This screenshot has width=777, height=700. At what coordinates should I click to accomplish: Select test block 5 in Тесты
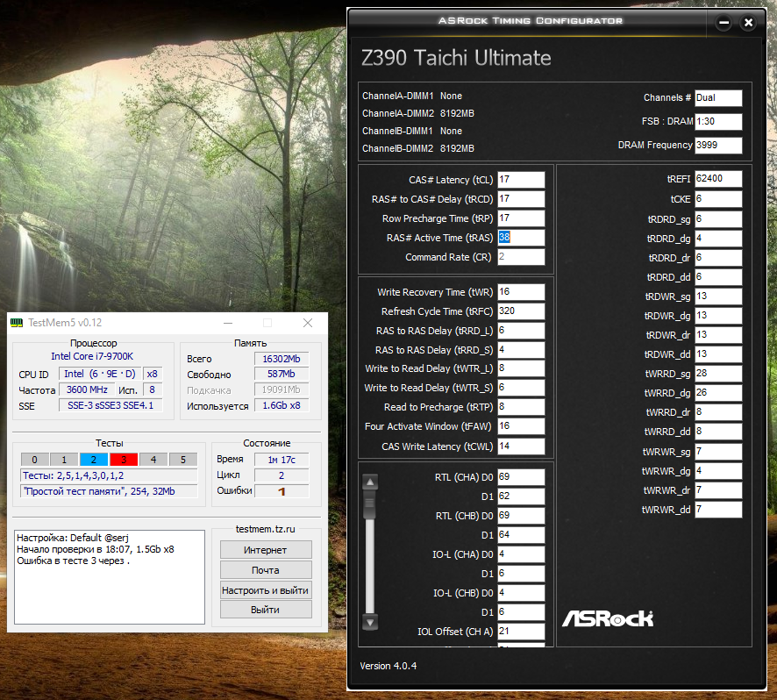(183, 460)
